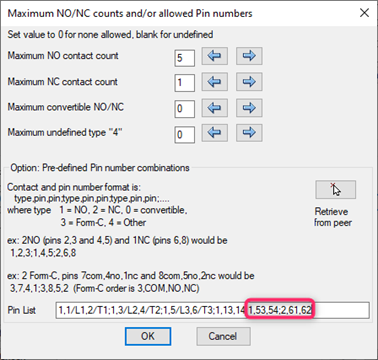Image resolution: width=378 pixels, height=360 pixels.
Task: Click the line "3 = Form-C, 4 = Other"
Action: pos(103,222)
